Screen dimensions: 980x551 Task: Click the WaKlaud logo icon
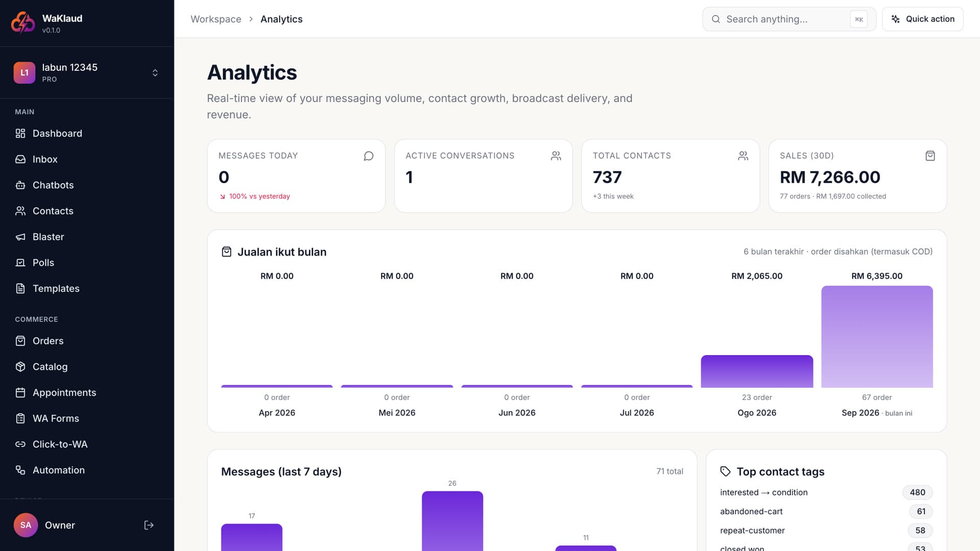[23, 22]
